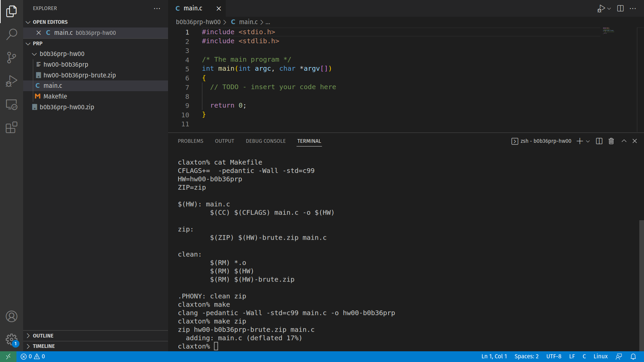Maximize terminal panel with up chevron

pyautogui.click(x=624, y=141)
